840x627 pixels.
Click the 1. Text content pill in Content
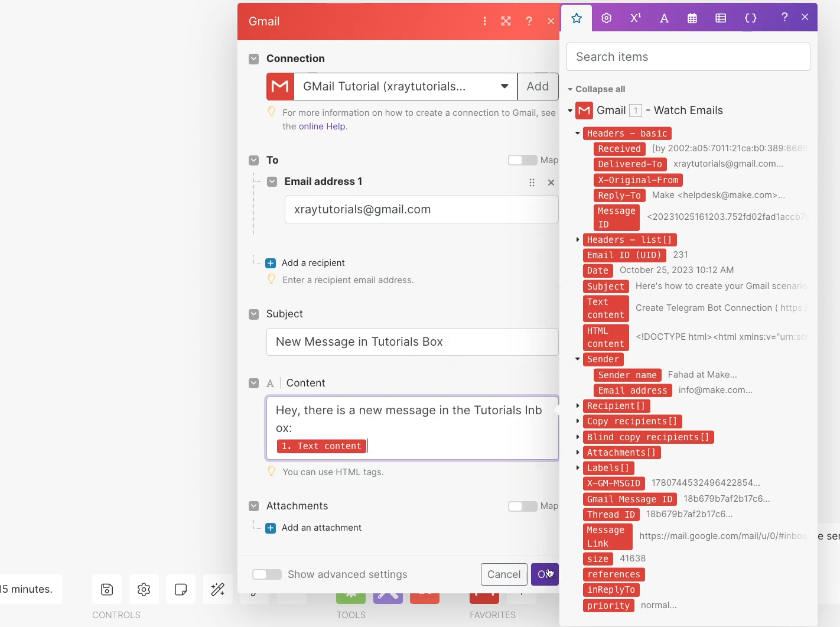click(x=321, y=446)
